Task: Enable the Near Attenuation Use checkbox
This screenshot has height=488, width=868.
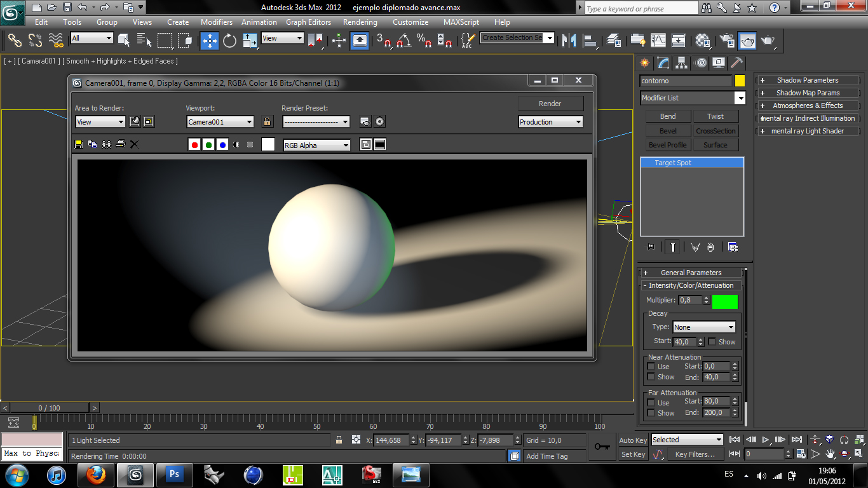Action: (x=651, y=367)
